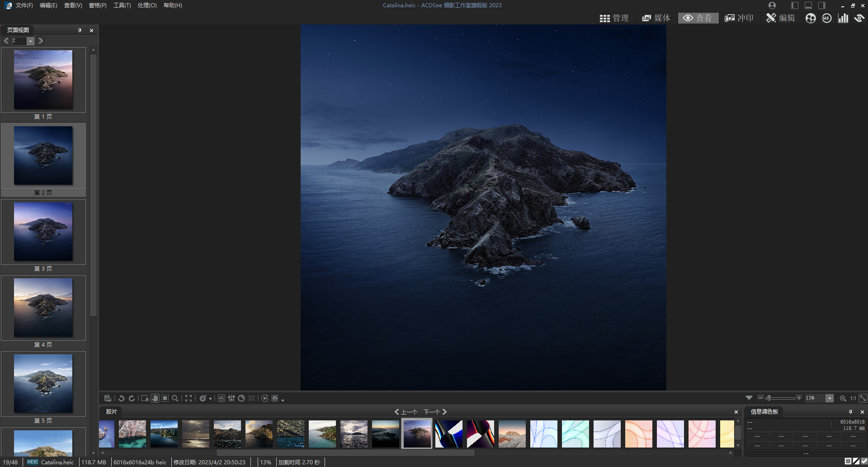Open the exposure adjust sliders icon

(231, 398)
